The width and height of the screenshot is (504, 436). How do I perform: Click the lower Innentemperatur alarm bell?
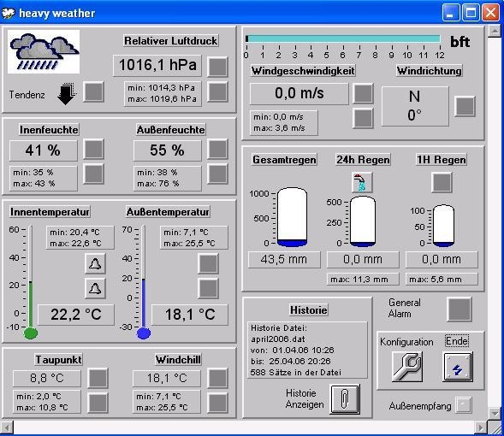(x=95, y=288)
